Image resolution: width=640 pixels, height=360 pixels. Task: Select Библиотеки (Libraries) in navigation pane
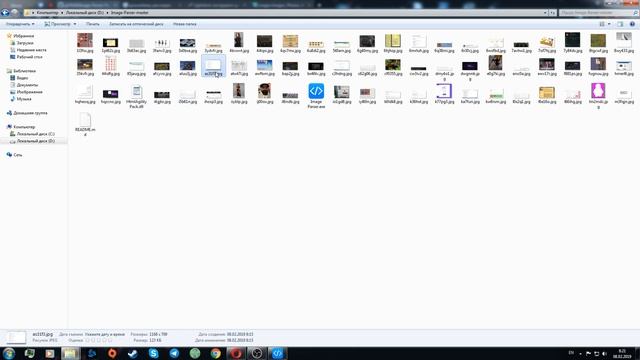point(24,71)
